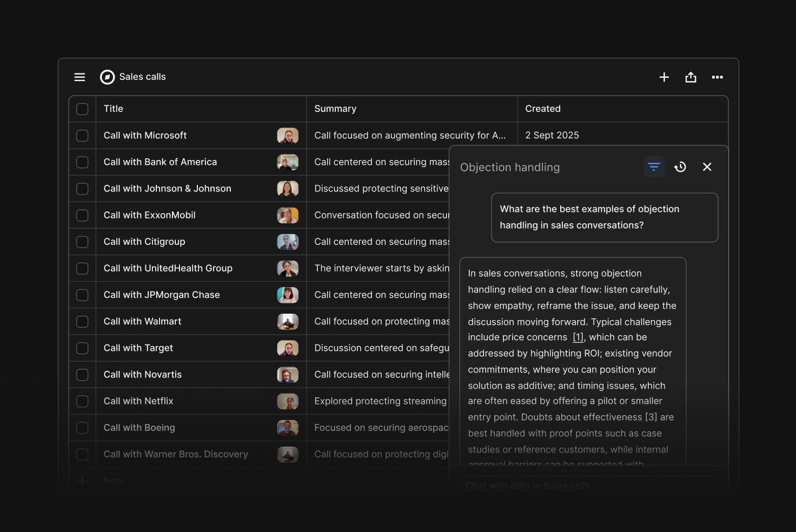Follow citation link [1] in the answer
The width and height of the screenshot is (796, 532).
click(578, 337)
